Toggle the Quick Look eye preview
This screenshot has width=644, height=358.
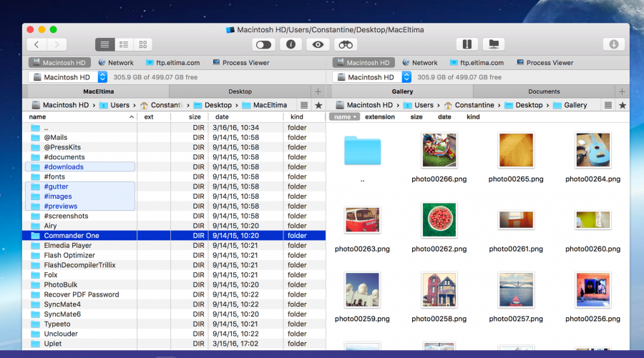click(x=318, y=44)
